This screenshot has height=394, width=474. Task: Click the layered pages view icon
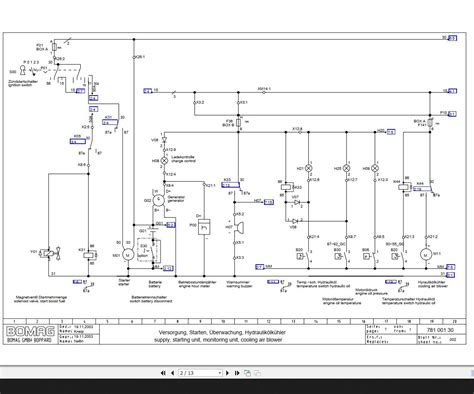247,373
